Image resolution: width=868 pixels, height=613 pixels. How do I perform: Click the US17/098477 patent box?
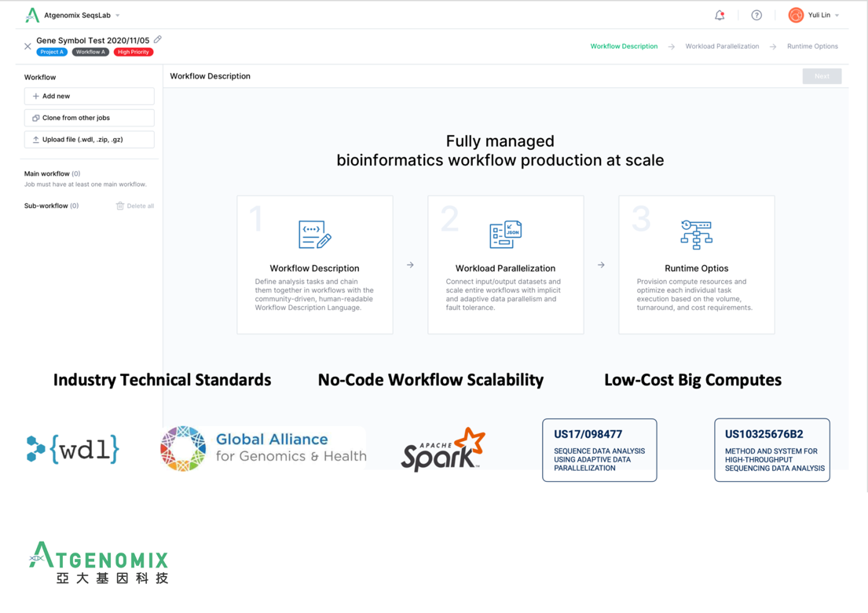(x=599, y=451)
